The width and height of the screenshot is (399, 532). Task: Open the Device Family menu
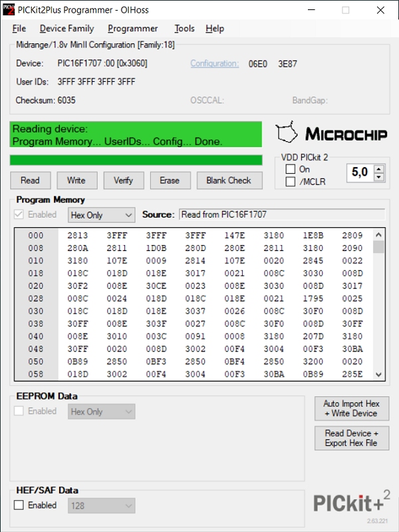tap(66, 29)
